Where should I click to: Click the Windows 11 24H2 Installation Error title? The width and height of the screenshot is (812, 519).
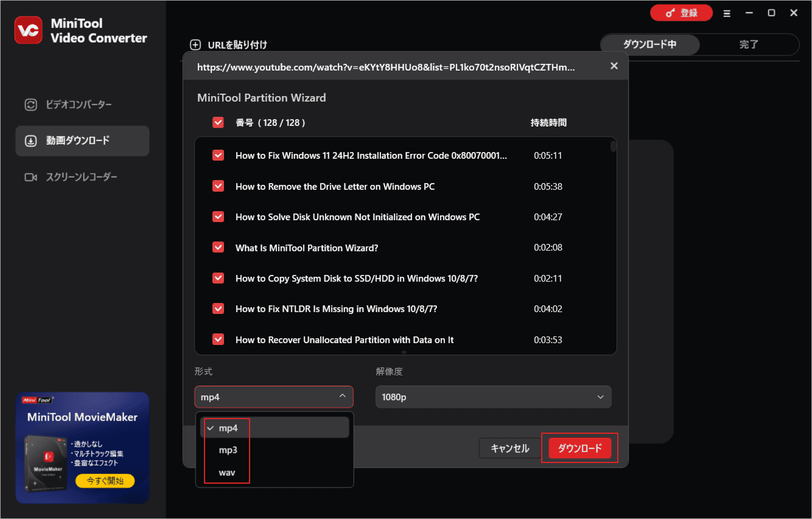coord(371,155)
